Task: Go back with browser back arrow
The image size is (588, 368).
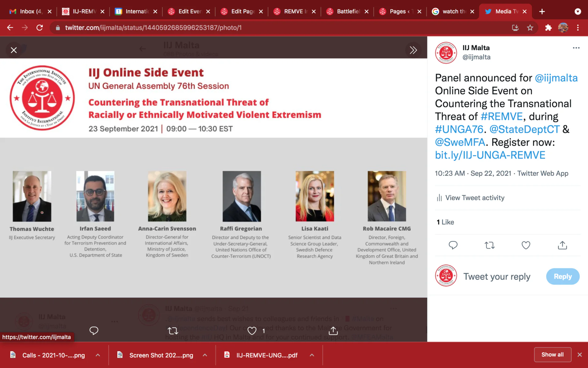Action: (x=10, y=28)
